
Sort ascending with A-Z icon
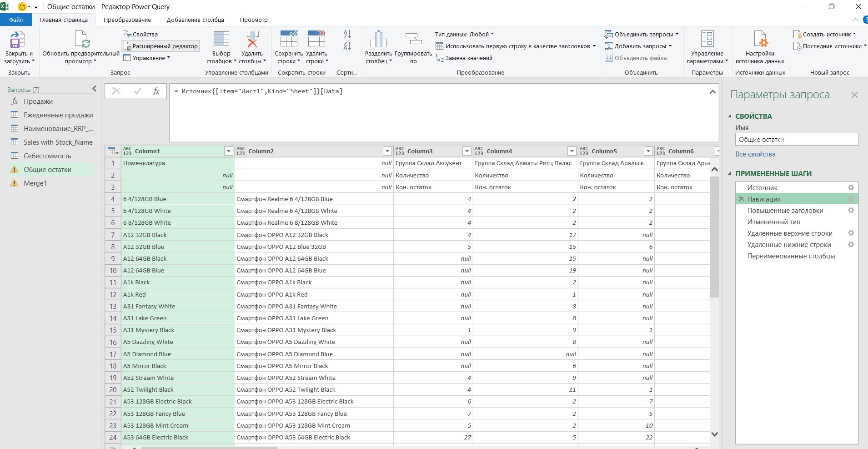click(347, 34)
